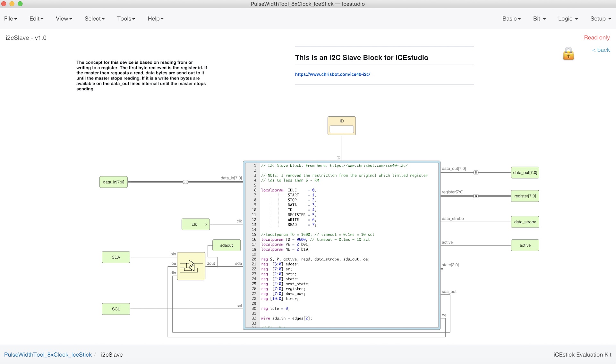
Task: Click the padlock read-only icon
Action: click(568, 54)
